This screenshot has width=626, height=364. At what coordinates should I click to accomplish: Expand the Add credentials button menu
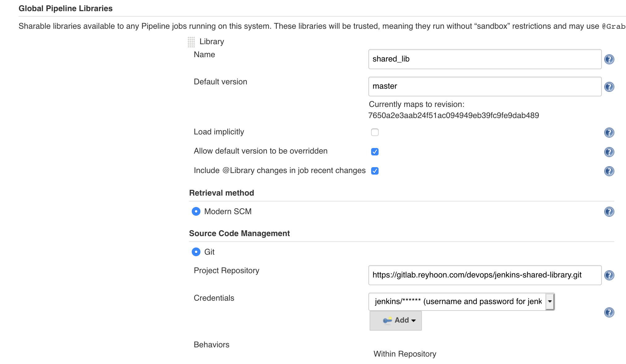pos(396,320)
